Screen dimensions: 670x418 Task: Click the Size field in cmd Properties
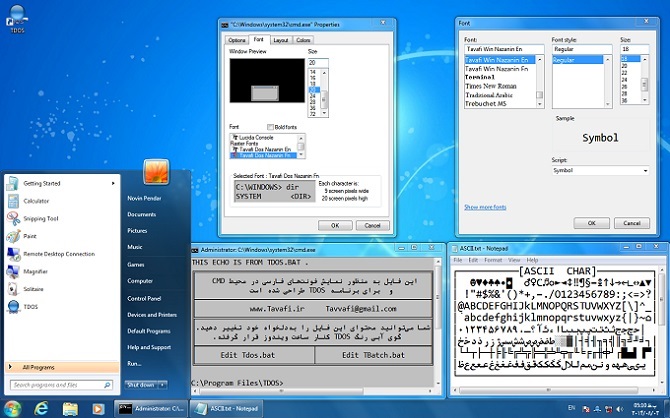tap(318, 63)
